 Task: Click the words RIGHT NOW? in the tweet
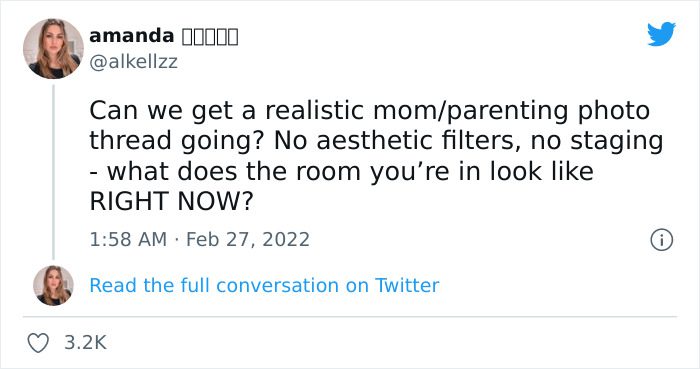171,201
